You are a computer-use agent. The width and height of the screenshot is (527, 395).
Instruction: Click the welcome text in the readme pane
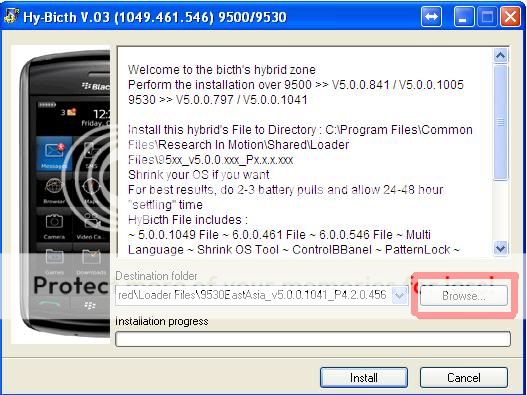point(222,70)
